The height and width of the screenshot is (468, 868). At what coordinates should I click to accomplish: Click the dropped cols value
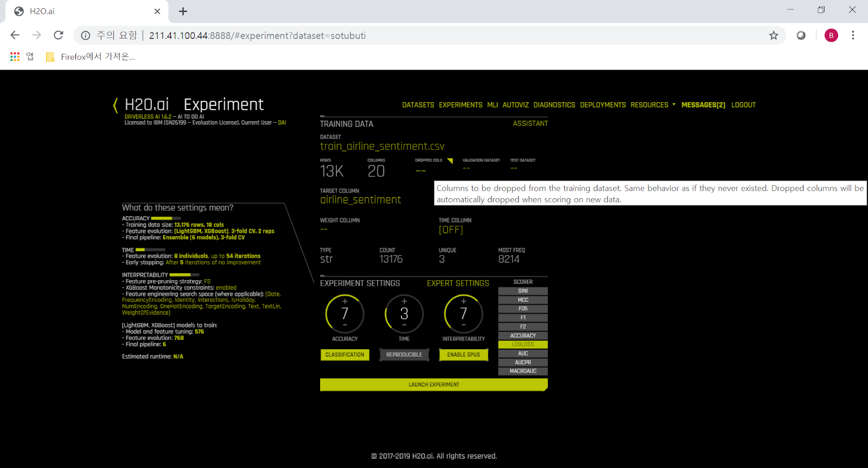pos(420,171)
